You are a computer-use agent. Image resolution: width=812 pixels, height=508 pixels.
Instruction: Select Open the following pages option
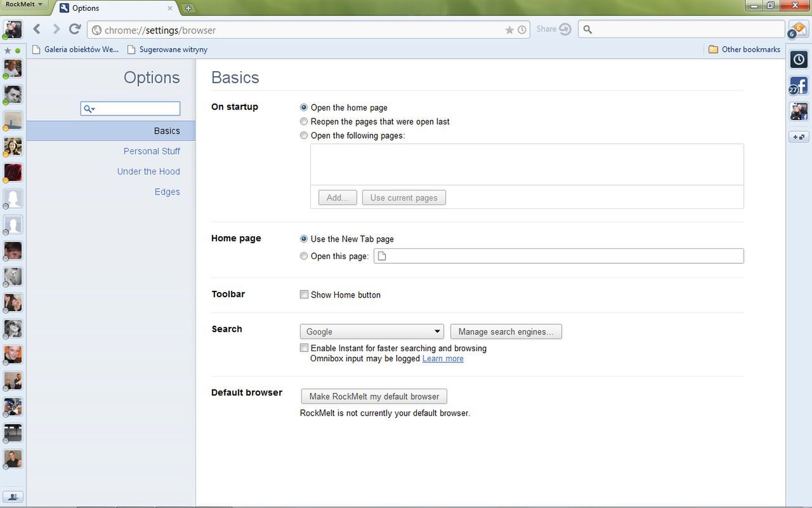pyautogui.click(x=304, y=136)
